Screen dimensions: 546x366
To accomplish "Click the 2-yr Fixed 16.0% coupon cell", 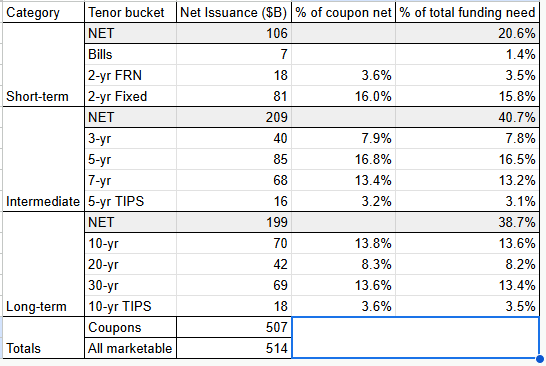I will click(343, 96).
